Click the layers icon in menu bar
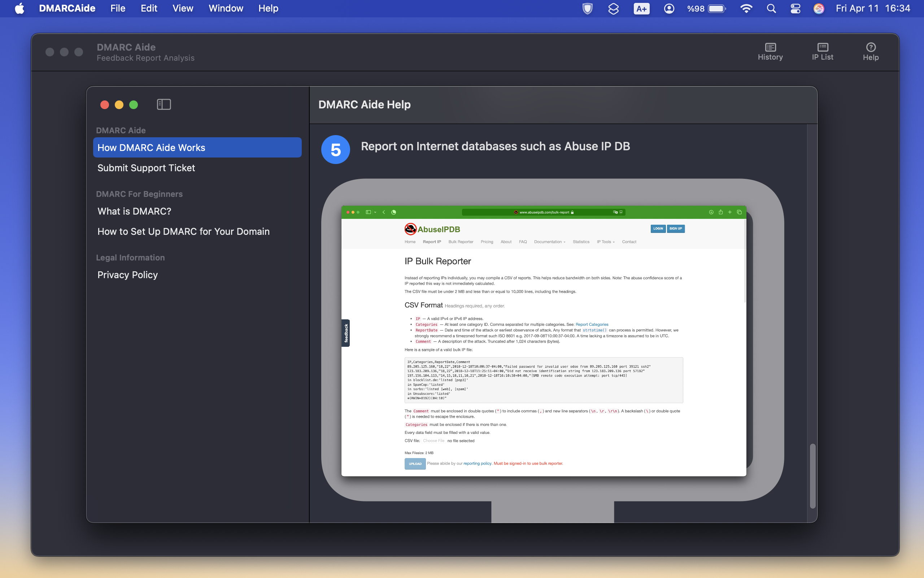This screenshot has height=578, width=924. [613, 8]
